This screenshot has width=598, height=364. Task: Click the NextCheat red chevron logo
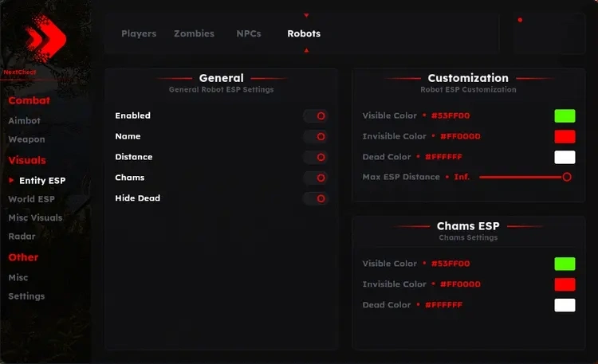pos(45,38)
